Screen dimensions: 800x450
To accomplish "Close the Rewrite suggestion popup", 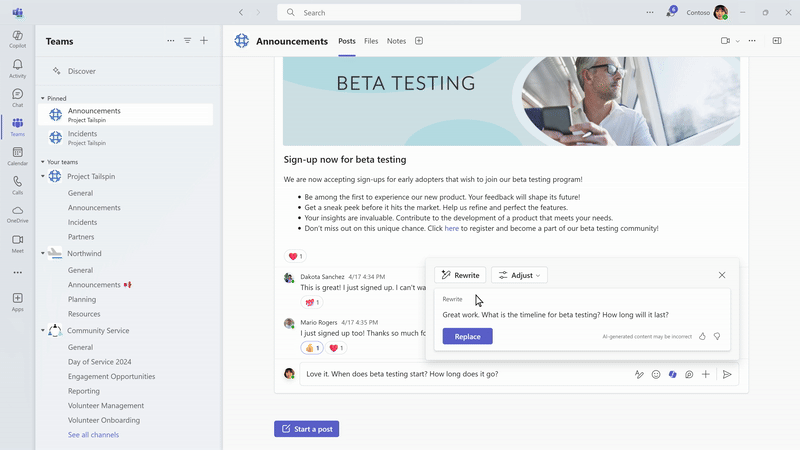I will (x=722, y=275).
